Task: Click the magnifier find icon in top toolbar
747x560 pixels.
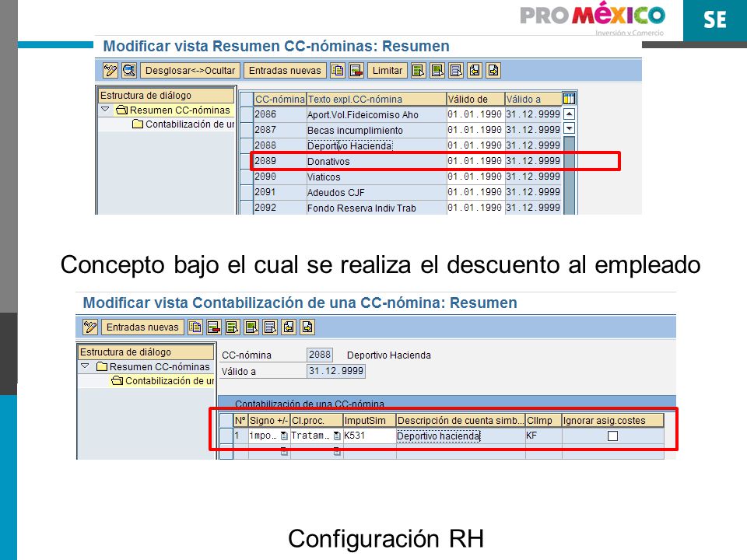Action: coord(129,71)
